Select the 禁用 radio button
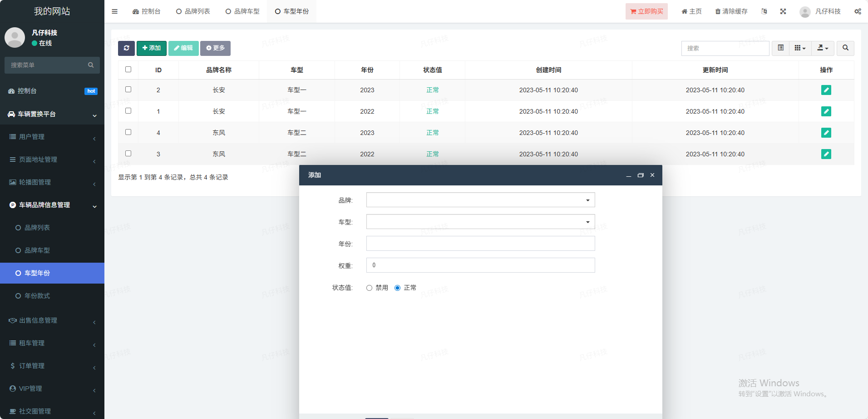The height and width of the screenshot is (419, 868). tap(369, 288)
